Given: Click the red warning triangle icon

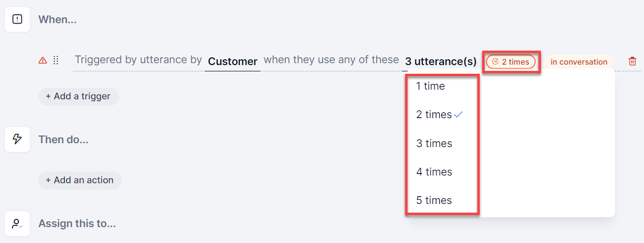Looking at the screenshot, I should pyautogui.click(x=42, y=60).
